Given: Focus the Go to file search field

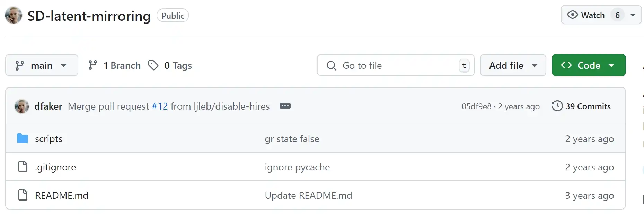Looking at the screenshot, I should click(396, 65).
